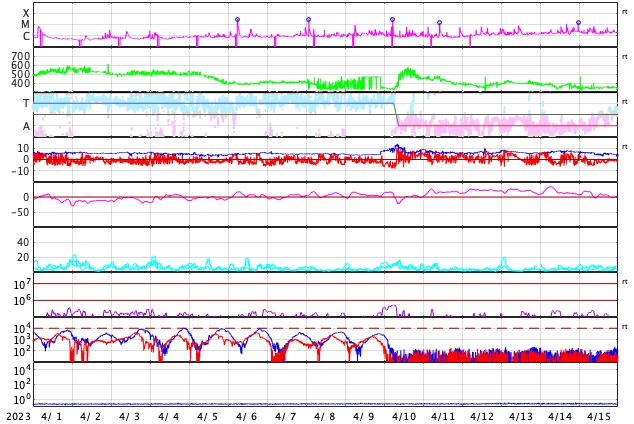Click the '700' axis label

tap(21, 56)
